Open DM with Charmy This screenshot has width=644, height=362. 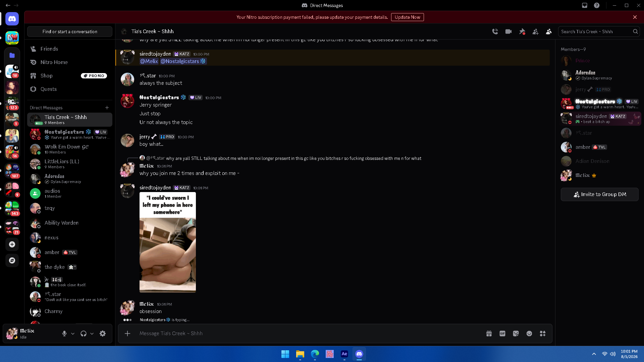click(70, 311)
